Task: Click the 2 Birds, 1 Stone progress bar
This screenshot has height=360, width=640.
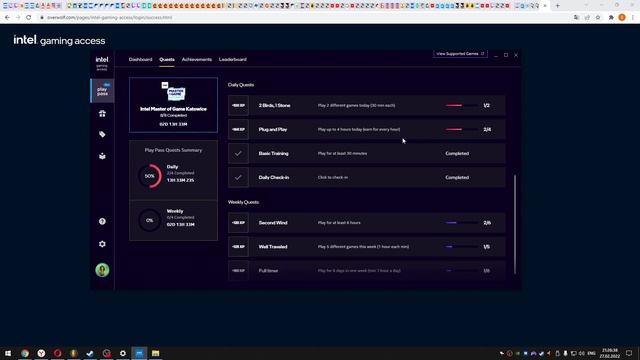Action: coord(461,105)
